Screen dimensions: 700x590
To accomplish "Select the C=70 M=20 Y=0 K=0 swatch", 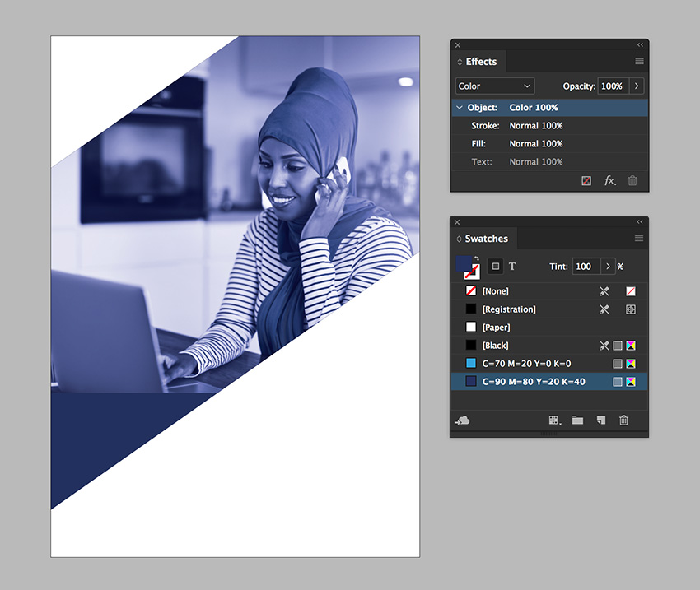I will tap(527, 363).
